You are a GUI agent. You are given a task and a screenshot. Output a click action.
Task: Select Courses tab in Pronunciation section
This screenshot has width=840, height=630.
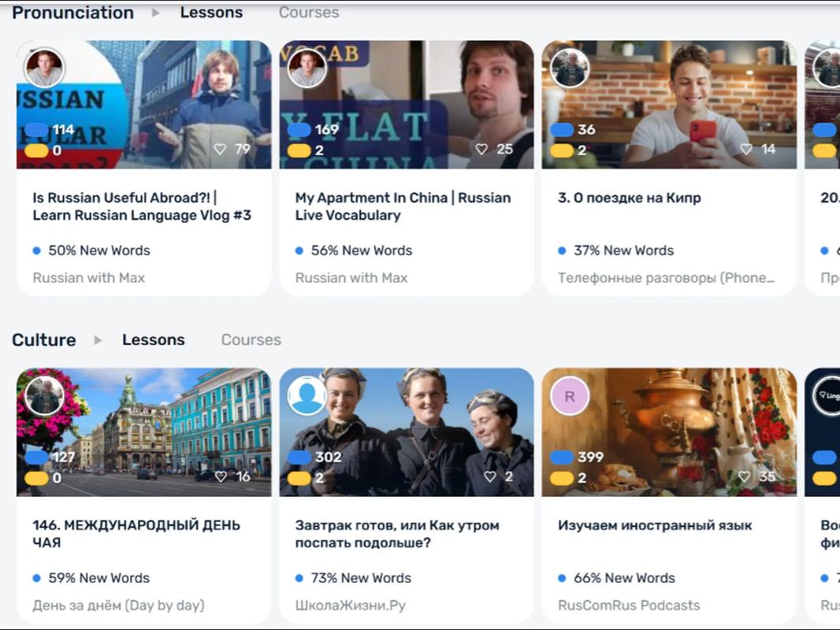coord(309,13)
